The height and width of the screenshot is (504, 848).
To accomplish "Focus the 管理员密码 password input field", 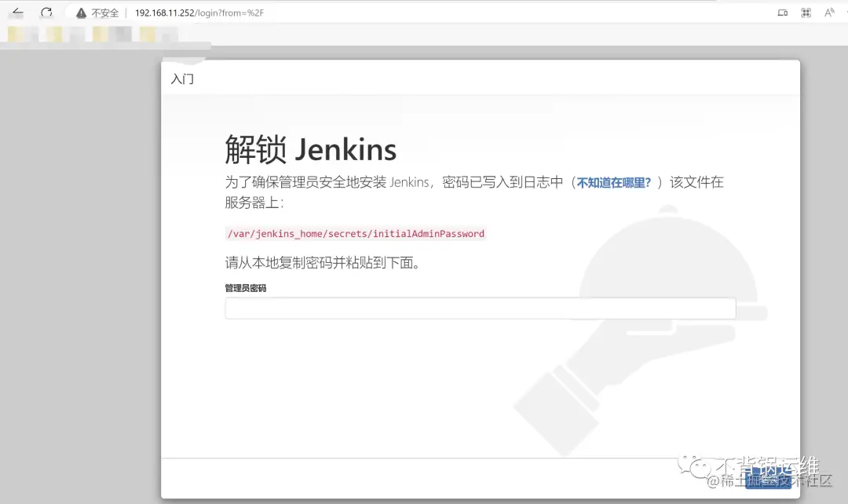I will [x=480, y=308].
